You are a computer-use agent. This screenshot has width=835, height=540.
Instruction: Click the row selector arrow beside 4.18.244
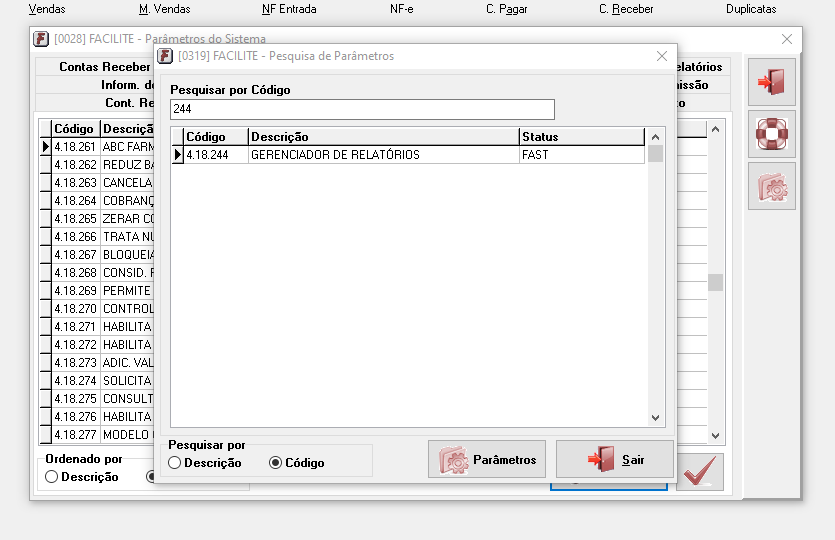pyautogui.click(x=177, y=154)
